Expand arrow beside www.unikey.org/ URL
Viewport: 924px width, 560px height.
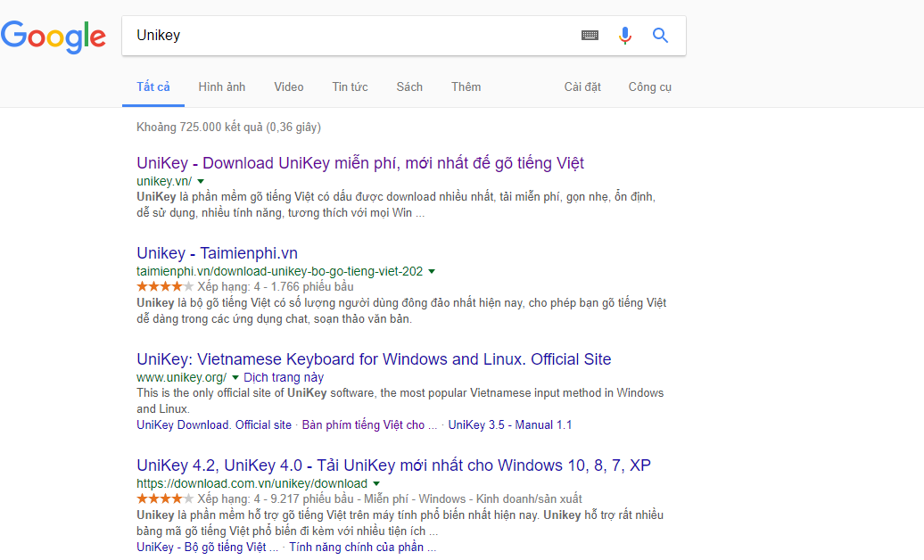[x=235, y=378]
